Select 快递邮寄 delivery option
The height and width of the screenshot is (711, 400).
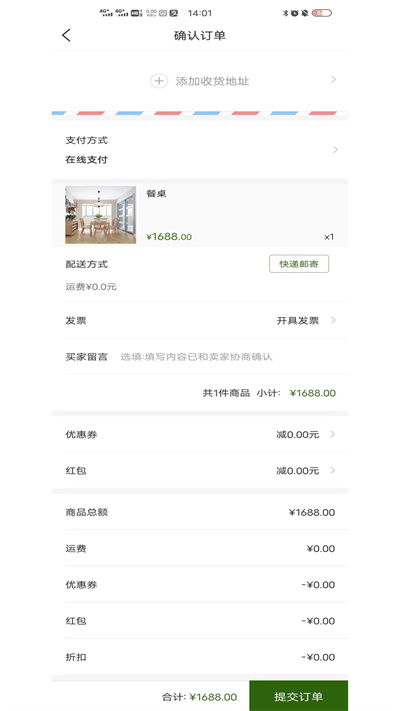tap(299, 264)
